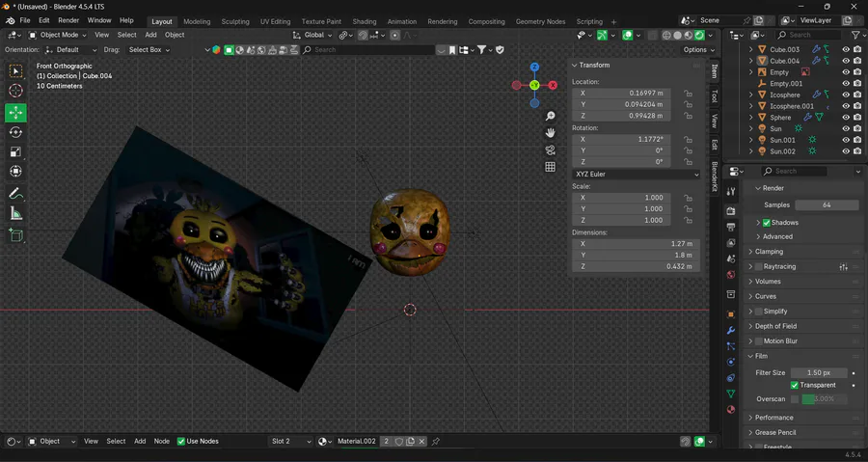
Task: Switch to the Shading workspace tab
Action: 365,21
